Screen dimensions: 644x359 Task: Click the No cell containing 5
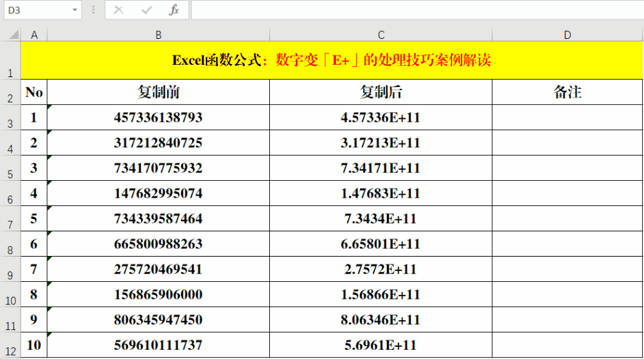[34, 218]
